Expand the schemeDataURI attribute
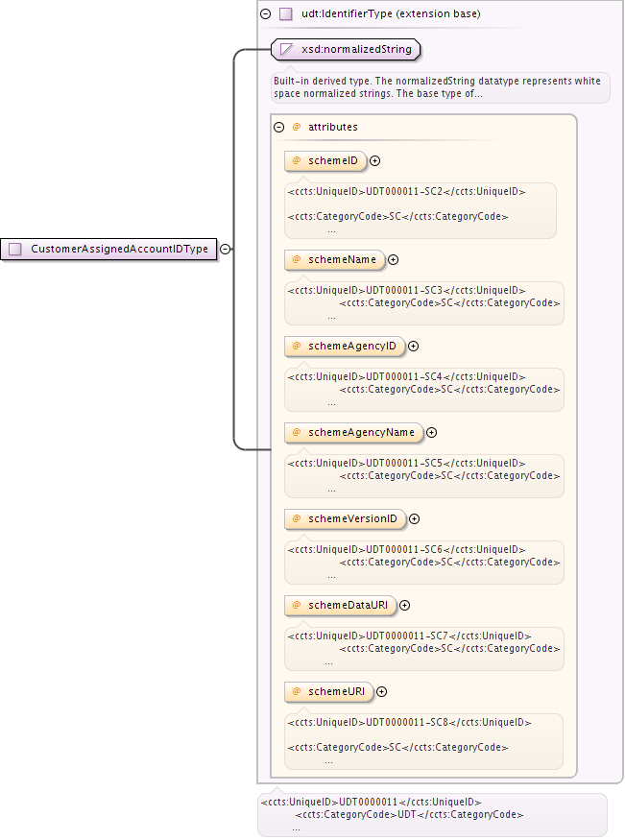 pos(405,605)
